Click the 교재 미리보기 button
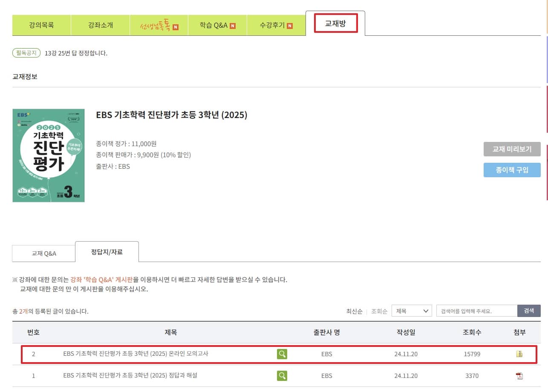548x392 pixels. tap(512, 149)
